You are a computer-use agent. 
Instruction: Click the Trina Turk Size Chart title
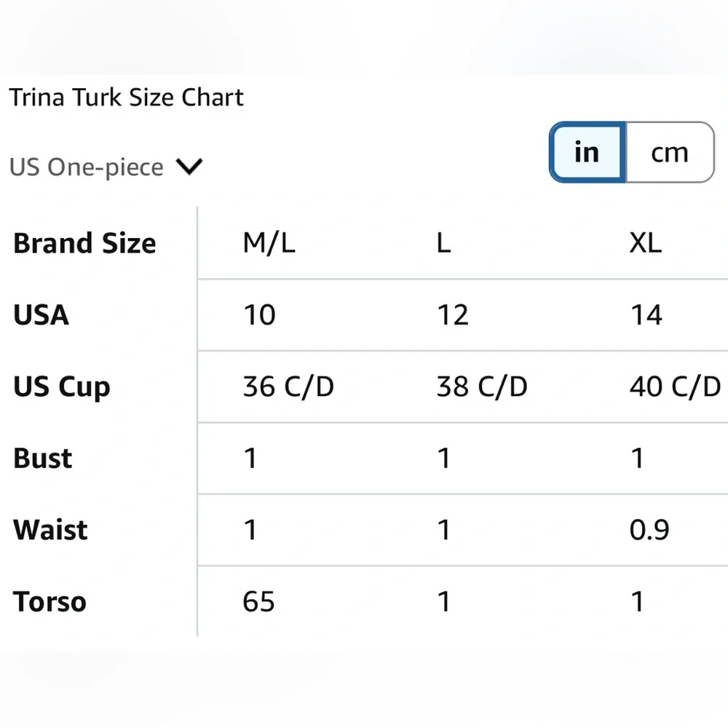click(126, 97)
